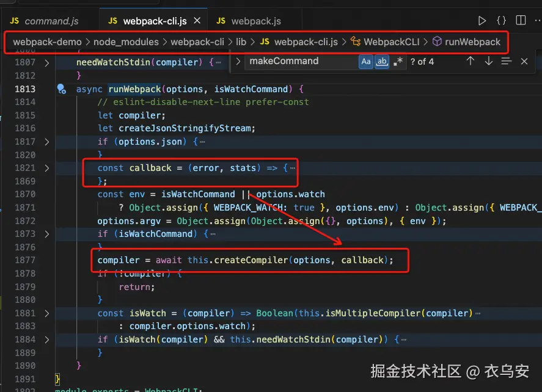The image size is (542, 392).
Task: Expand folded callback block at line 1821
Action: coord(47,168)
